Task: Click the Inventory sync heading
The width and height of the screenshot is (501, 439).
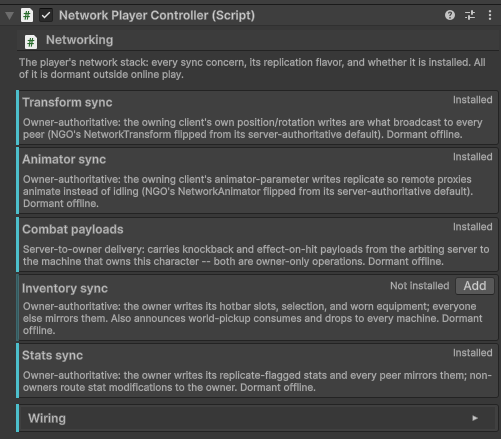Action: (x=65, y=288)
